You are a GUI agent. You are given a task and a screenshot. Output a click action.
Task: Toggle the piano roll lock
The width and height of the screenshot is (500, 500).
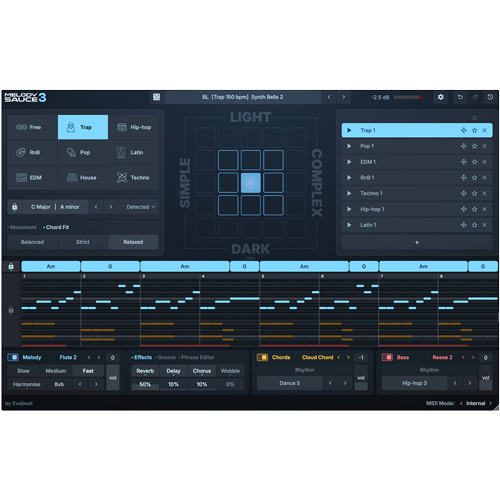[11, 310]
